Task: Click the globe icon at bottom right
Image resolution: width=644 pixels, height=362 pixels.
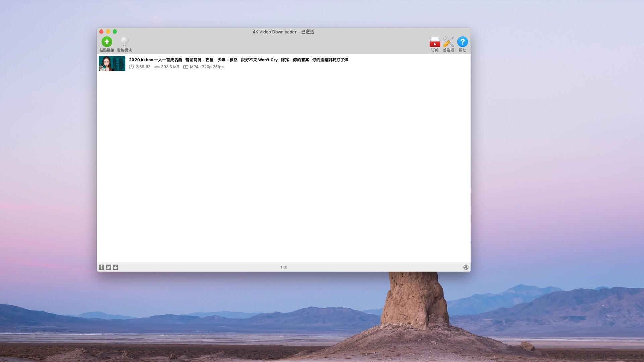Action: click(x=466, y=267)
